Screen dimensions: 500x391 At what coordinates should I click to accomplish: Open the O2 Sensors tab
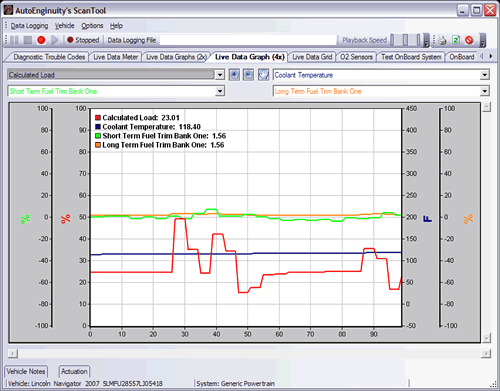pyautogui.click(x=356, y=57)
